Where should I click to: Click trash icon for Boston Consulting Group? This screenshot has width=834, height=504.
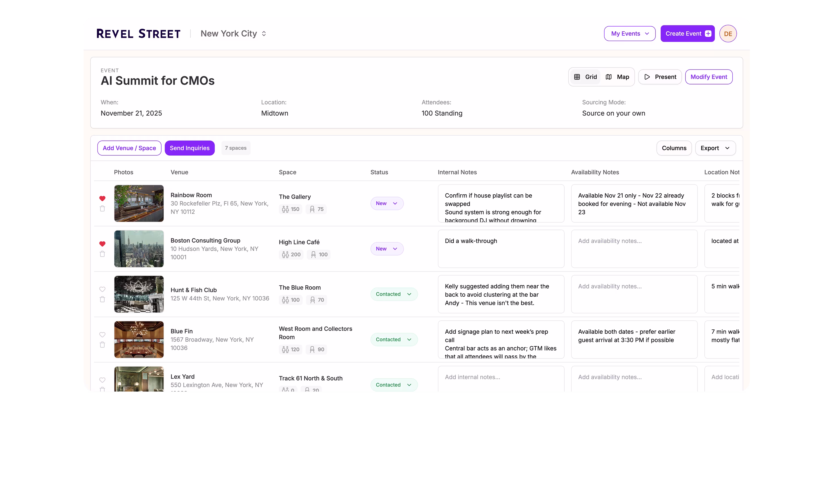tap(102, 254)
